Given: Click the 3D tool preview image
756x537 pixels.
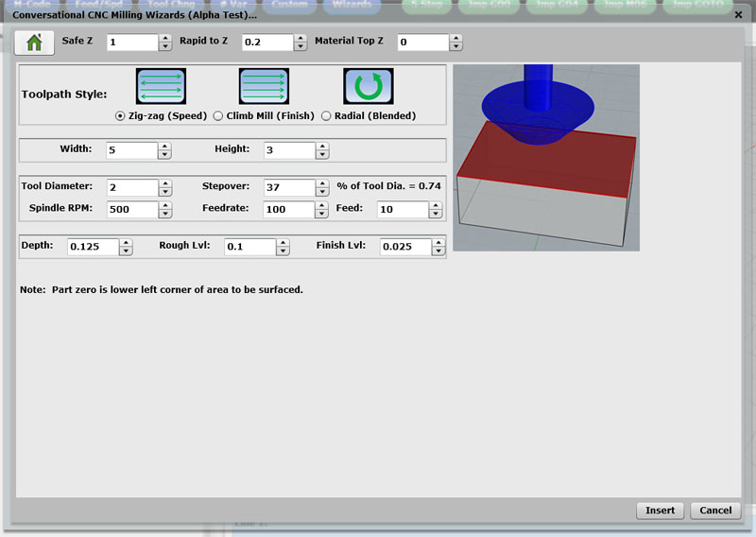Looking at the screenshot, I should (x=546, y=158).
